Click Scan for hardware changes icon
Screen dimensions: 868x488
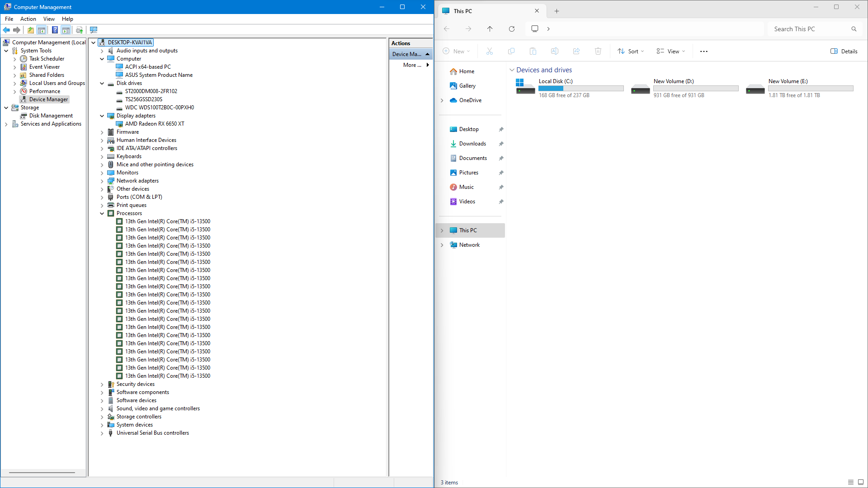point(94,30)
